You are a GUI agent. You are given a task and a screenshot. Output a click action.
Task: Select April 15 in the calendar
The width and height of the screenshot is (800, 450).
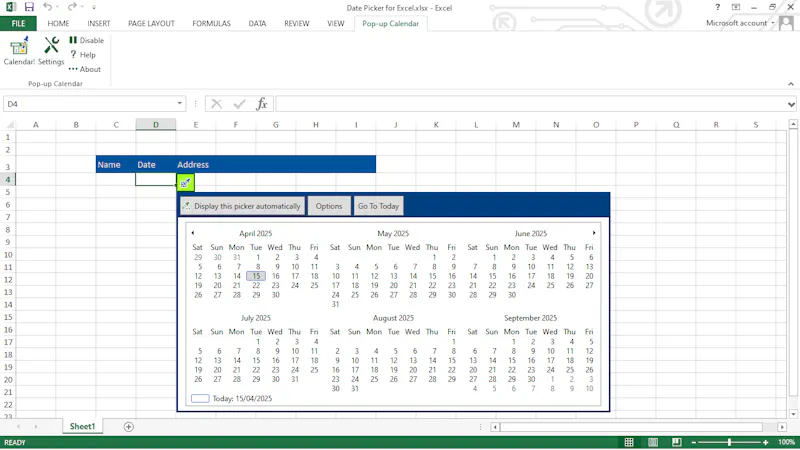coord(256,276)
